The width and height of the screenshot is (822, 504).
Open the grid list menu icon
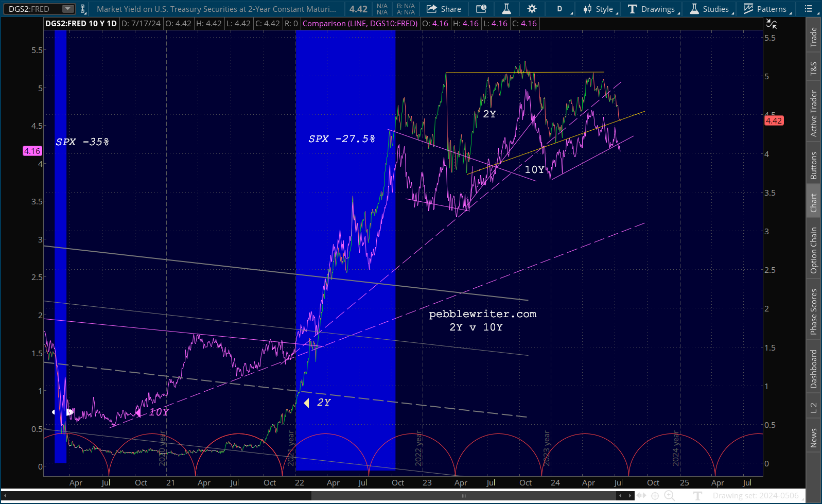809,9
